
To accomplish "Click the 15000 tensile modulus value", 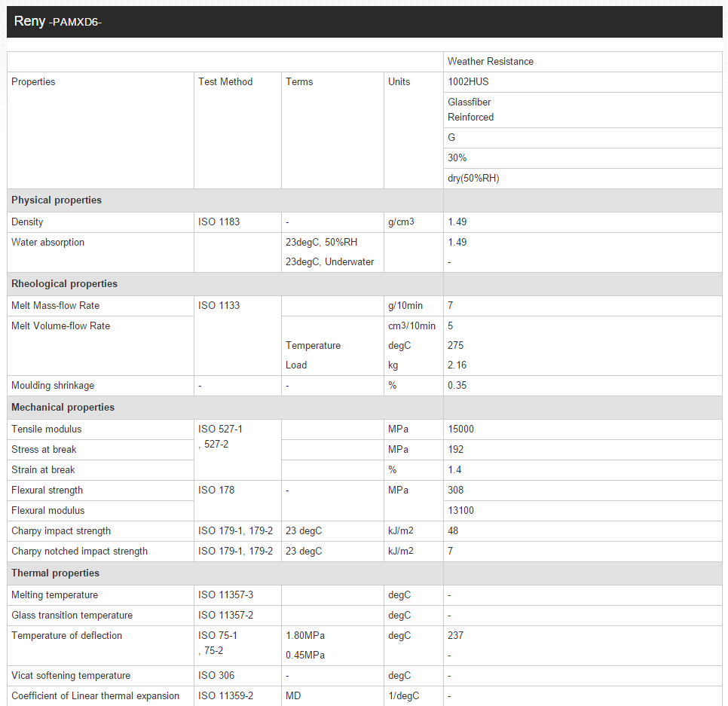I will [460, 429].
